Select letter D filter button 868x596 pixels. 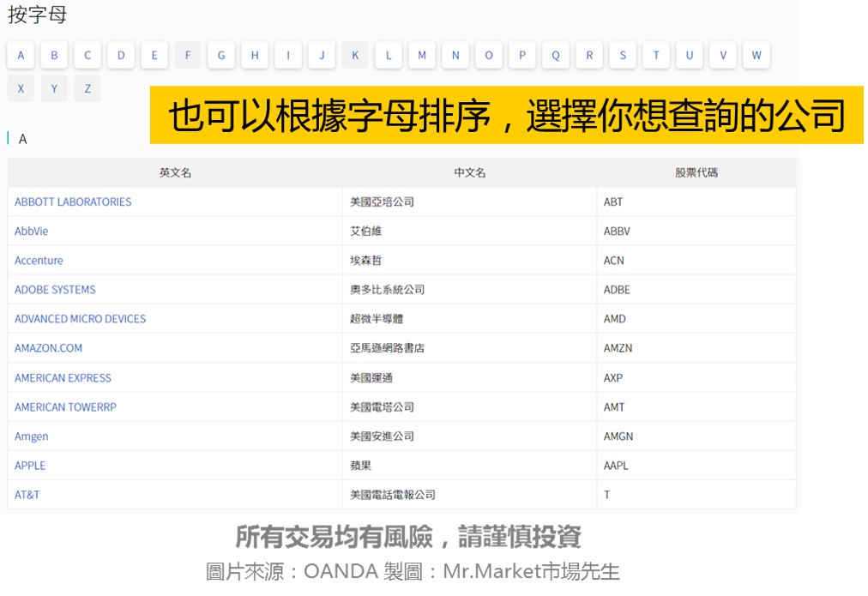pyautogui.click(x=121, y=55)
